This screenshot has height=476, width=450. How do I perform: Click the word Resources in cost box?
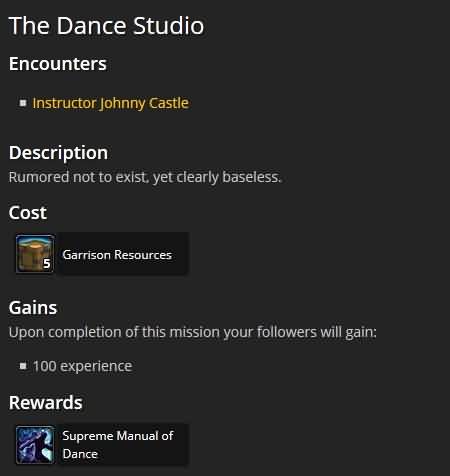coord(143,255)
